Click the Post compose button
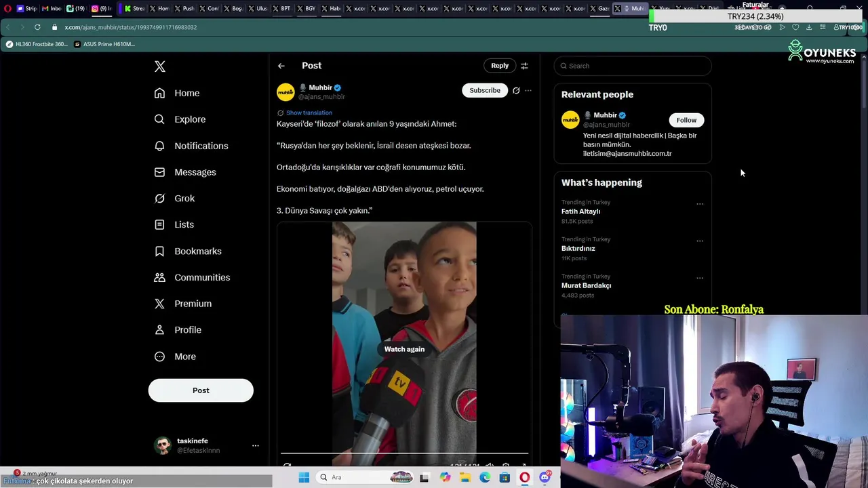 201,390
